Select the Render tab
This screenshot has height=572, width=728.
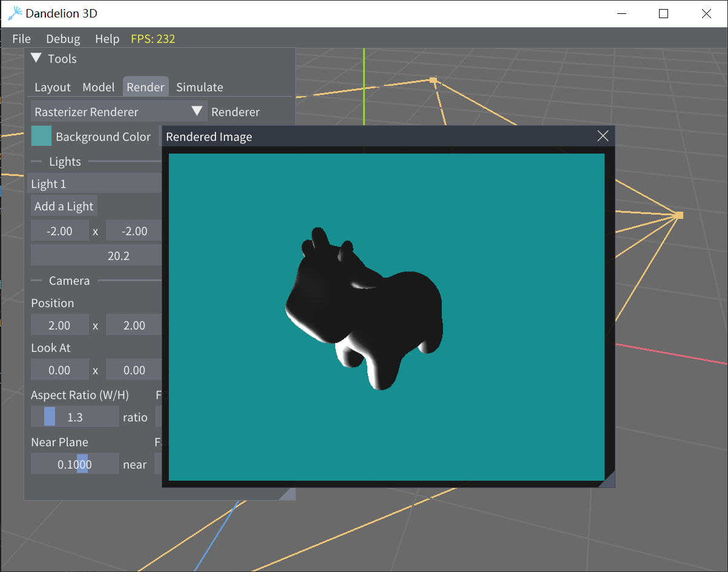click(x=145, y=87)
